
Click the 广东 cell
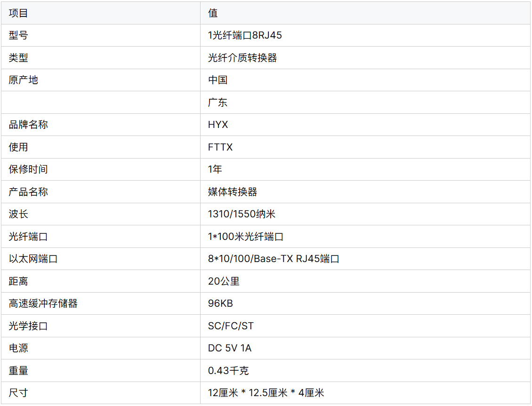pyautogui.click(x=218, y=103)
